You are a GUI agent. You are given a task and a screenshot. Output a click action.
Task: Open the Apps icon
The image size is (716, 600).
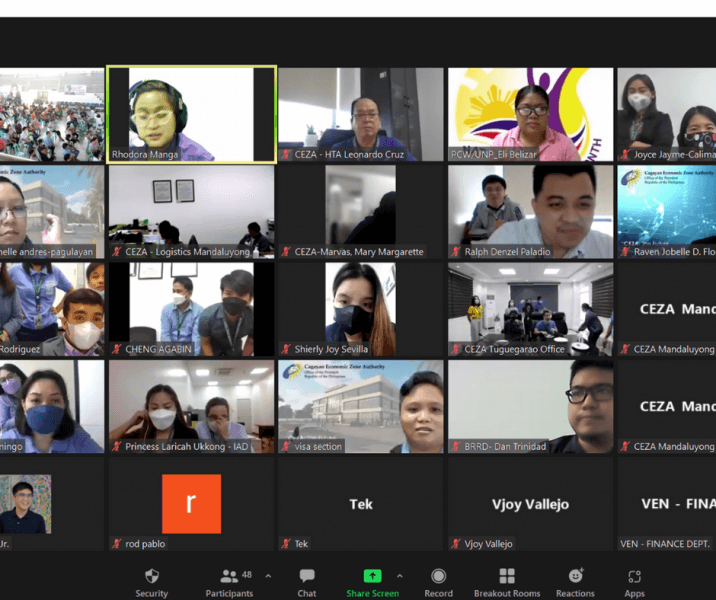pyautogui.click(x=634, y=576)
